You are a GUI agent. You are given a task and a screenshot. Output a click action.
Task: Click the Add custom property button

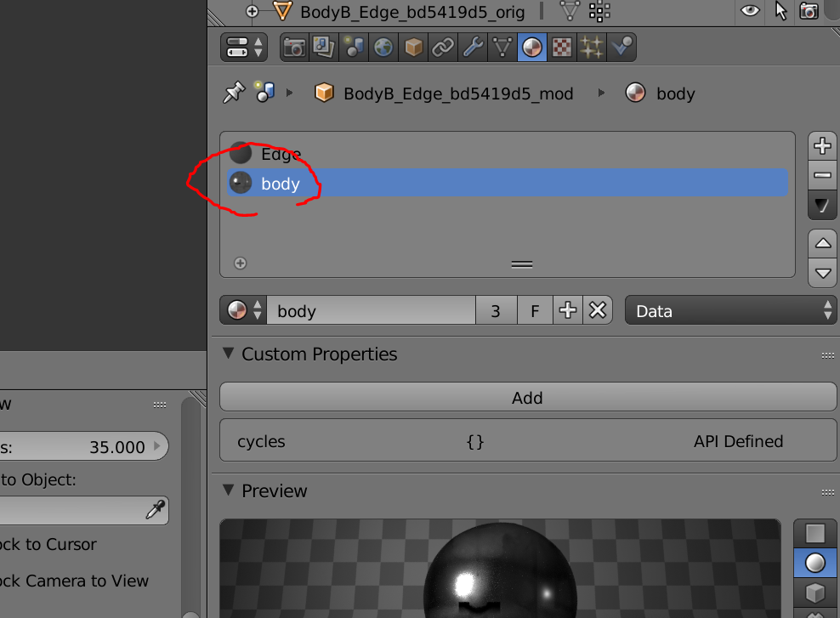click(528, 397)
